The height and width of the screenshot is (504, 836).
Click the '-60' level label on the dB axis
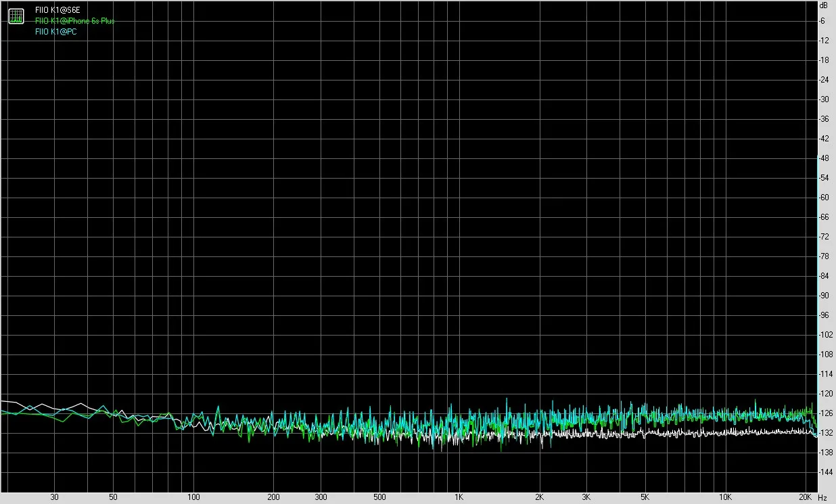(x=825, y=198)
